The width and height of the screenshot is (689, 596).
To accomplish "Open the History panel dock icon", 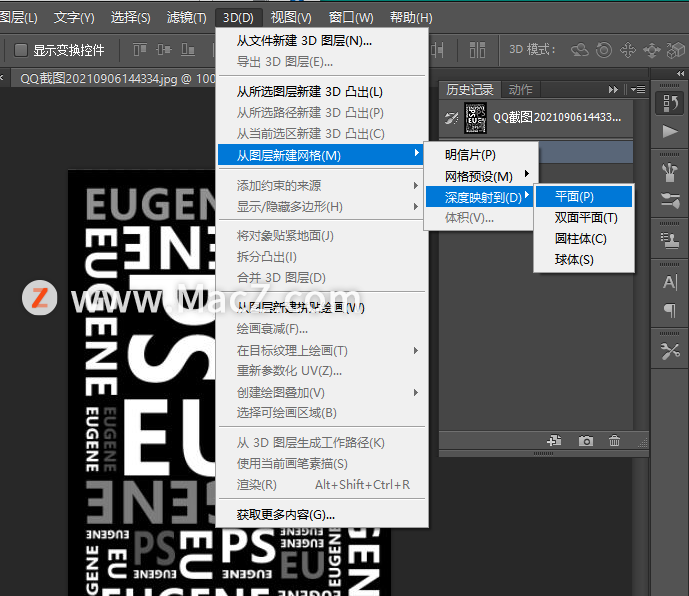I will (670, 103).
